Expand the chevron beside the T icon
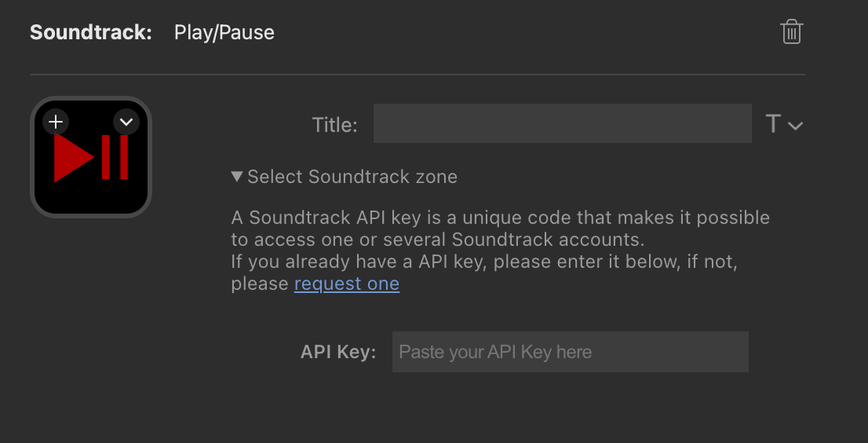 [796, 126]
